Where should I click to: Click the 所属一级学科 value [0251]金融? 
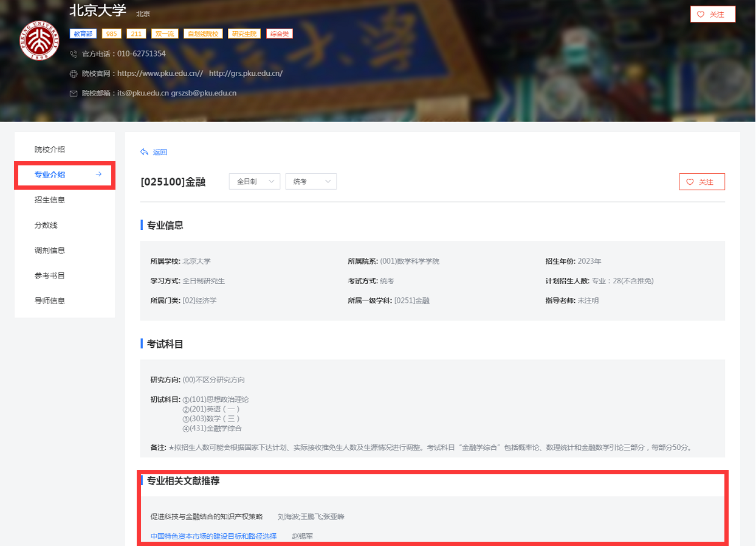(412, 300)
